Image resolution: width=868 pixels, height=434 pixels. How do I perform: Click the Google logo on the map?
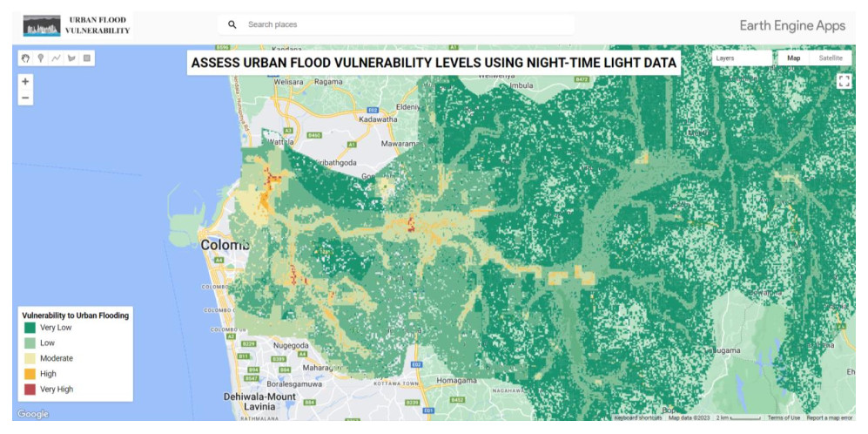point(33,414)
